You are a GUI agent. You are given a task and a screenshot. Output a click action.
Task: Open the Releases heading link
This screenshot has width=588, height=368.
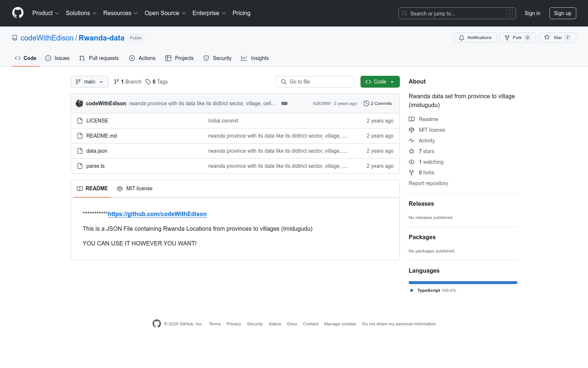coord(421,204)
